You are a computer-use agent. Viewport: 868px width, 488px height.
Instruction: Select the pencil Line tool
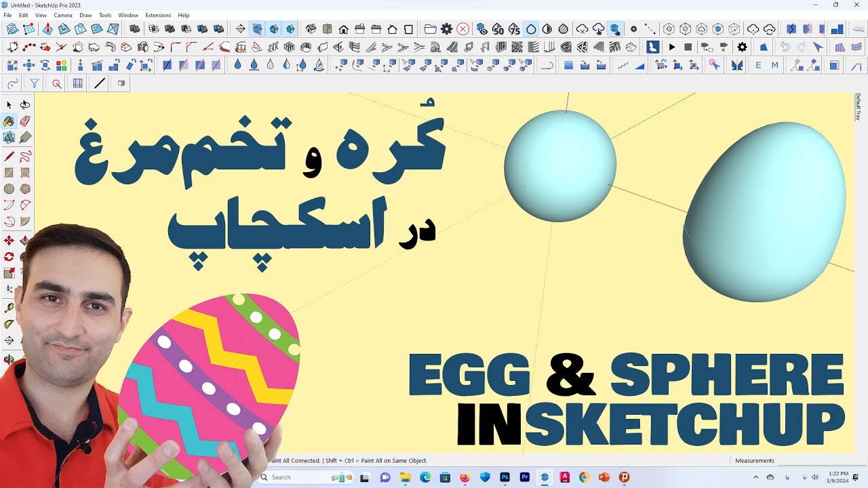point(9,157)
